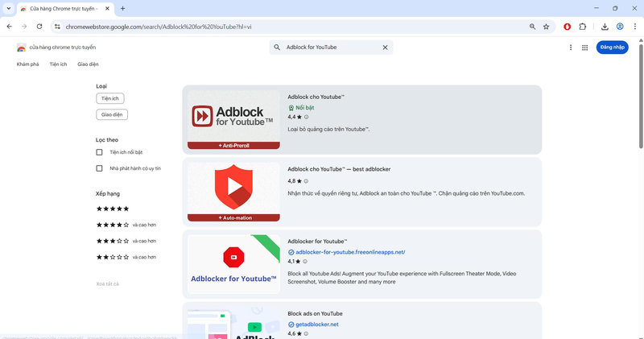Click the Lọc theo filter heading
The height and width of the screenshot is (339, 644).
[107, 140]
